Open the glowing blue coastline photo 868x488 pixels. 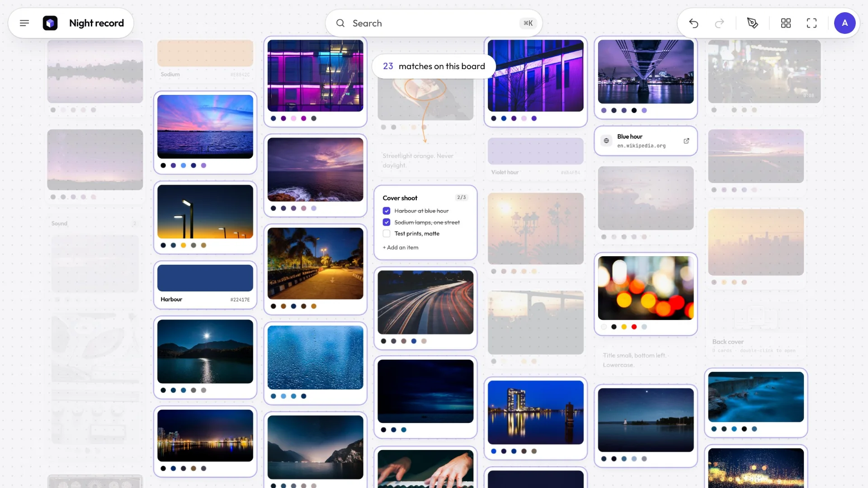pyautogui.click(x=756, y=397)
